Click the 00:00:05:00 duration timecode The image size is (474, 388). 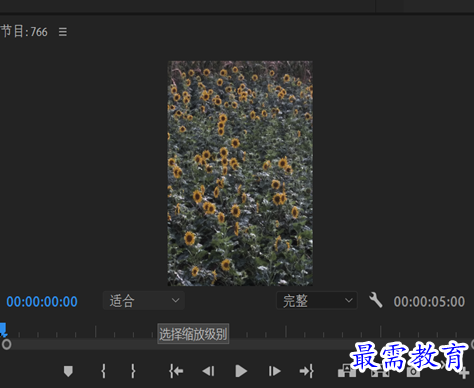click(429, 302)
